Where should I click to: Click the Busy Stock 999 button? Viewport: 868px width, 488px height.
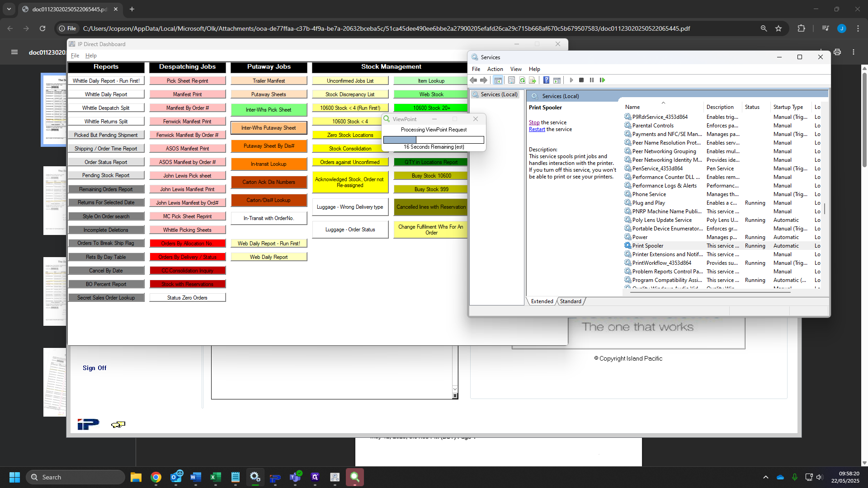pos(431,189)
